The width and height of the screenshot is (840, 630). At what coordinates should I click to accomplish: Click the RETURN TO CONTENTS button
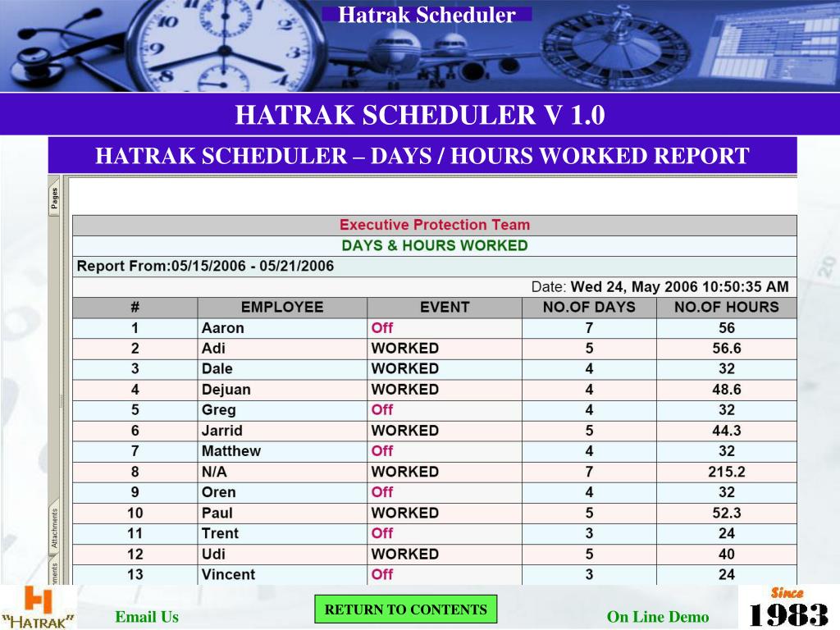point(405,609)
